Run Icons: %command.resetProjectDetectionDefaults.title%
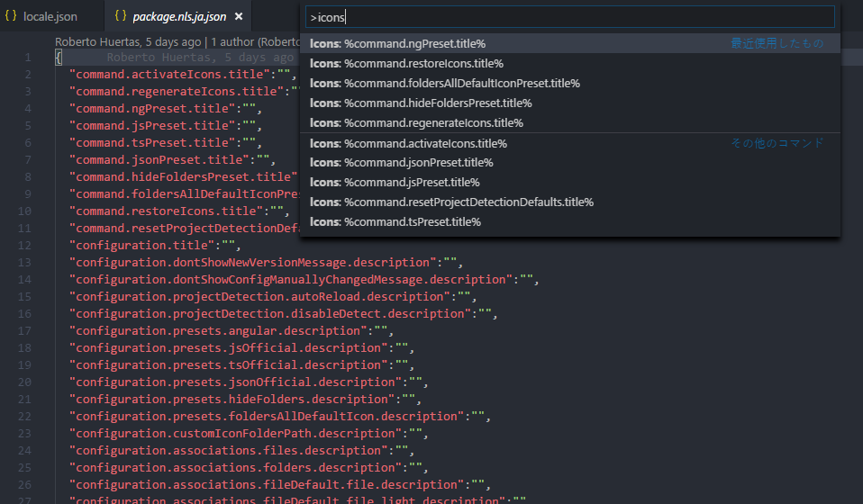 [569, 202]
